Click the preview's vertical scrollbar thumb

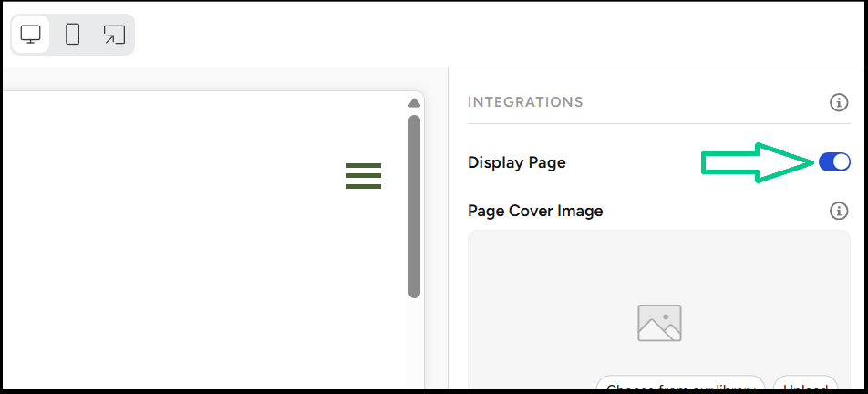point(414,206)
